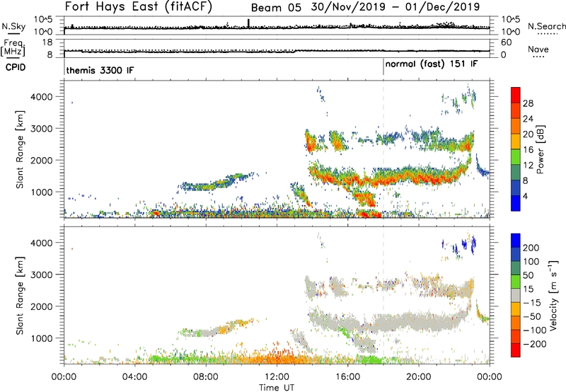Click the red bottom velocity swatch

pyautogui.click(x=516, y=350)
